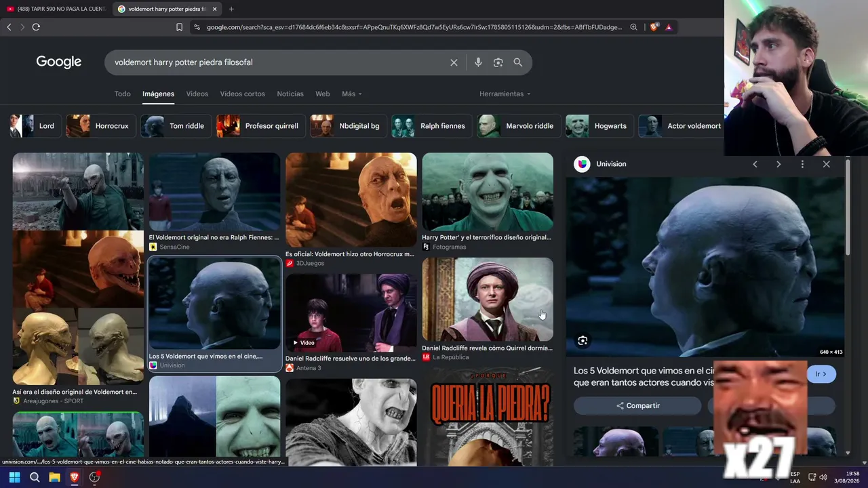This screenshot has height=488, width=868.
Task: Open 'Es oficial: Voldemort hizo otro Horrocrux' link
Action: 349,254
